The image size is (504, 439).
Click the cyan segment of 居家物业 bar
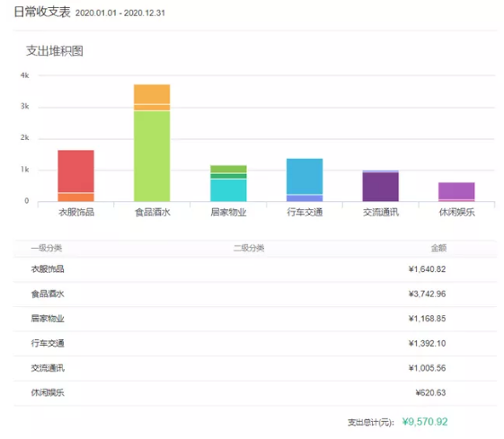point(228,190)
